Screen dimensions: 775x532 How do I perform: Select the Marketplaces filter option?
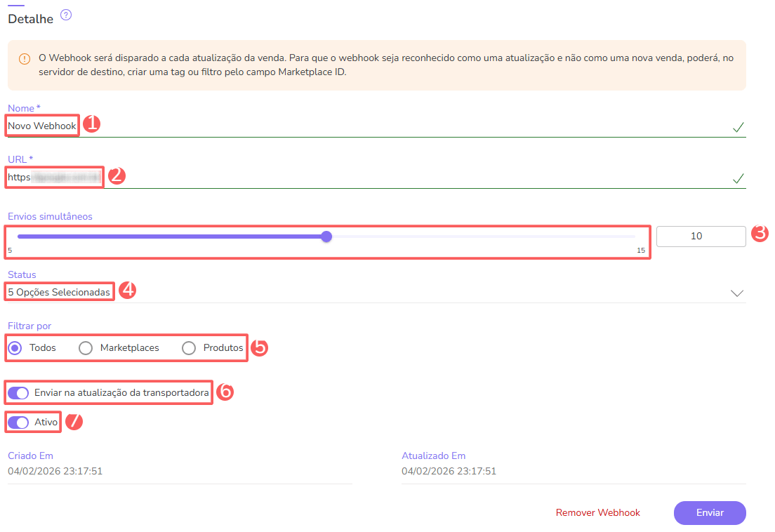pyautogui.click(x=85, y=347)
